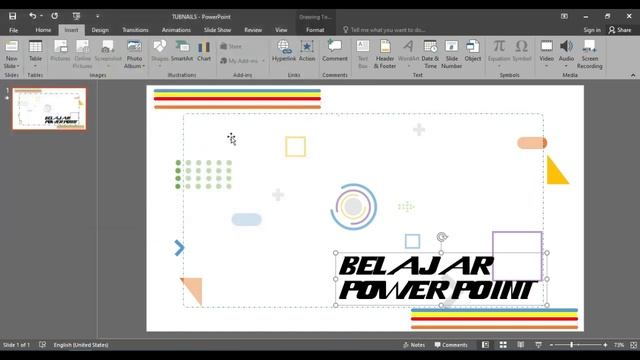
Task: Start presentation from beginning icon
Action: tap(76, 16)
